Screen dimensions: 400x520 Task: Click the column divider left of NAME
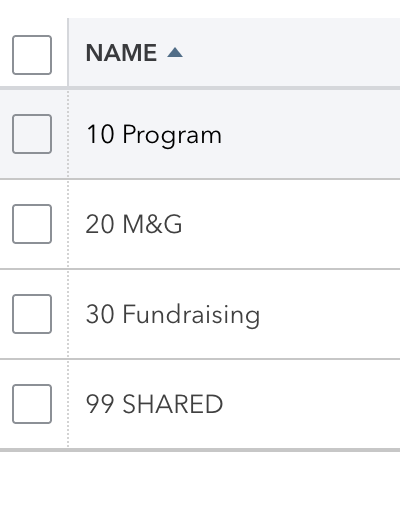pos(68,53)
